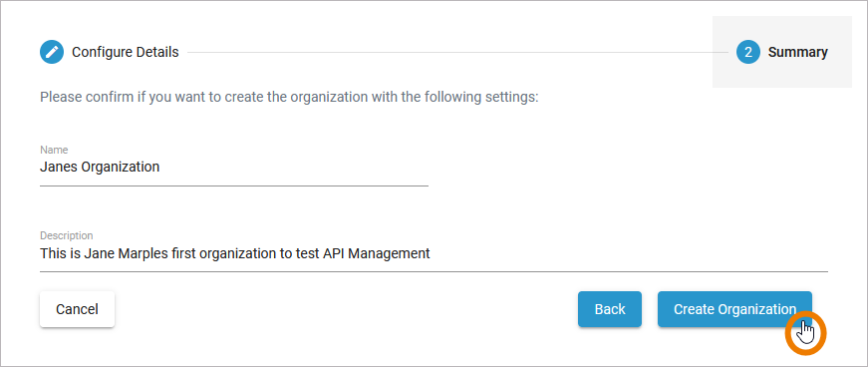Click the pencil icon beside Configure Details
868x367 pixels.
coord(52,52)
